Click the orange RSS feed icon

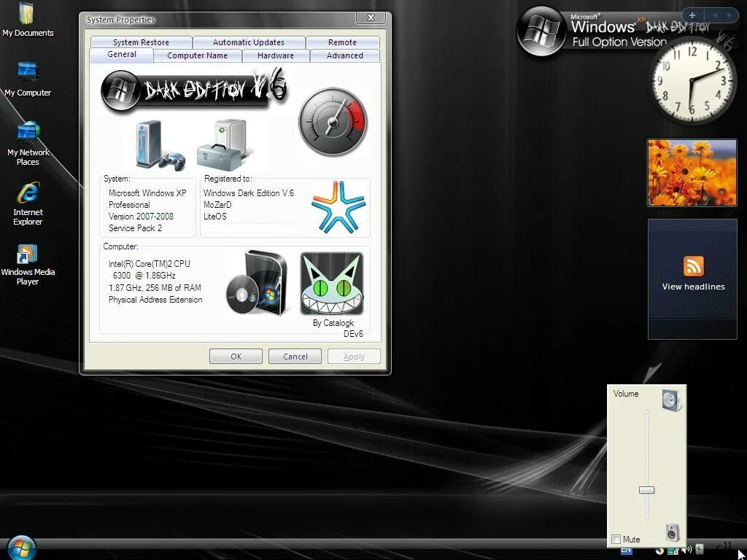[693, 265]
